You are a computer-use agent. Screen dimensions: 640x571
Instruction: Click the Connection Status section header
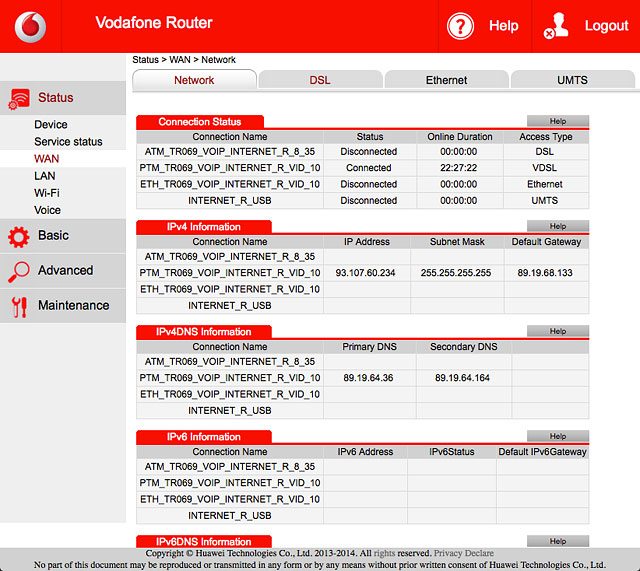point(200,122)
